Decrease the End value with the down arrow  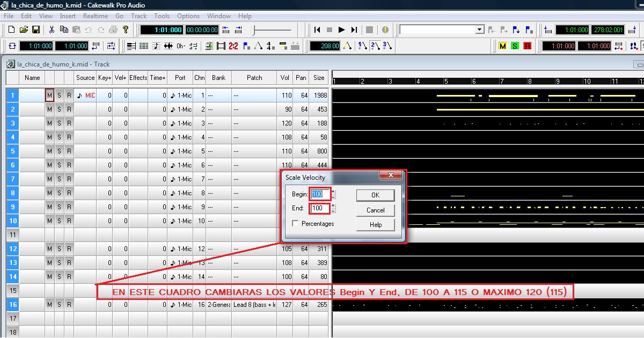pos(333,211)
